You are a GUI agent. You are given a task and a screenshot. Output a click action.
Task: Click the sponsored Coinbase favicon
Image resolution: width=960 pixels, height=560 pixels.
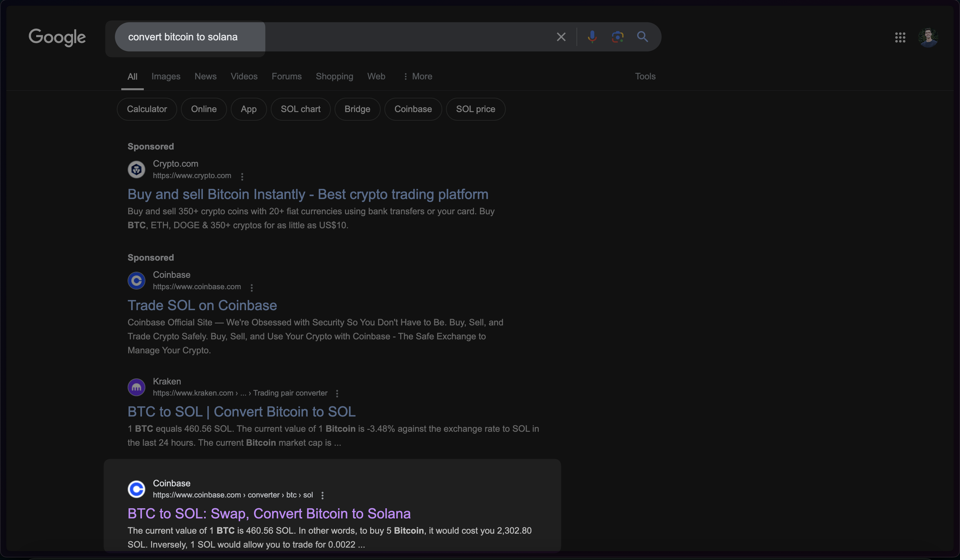137,281
